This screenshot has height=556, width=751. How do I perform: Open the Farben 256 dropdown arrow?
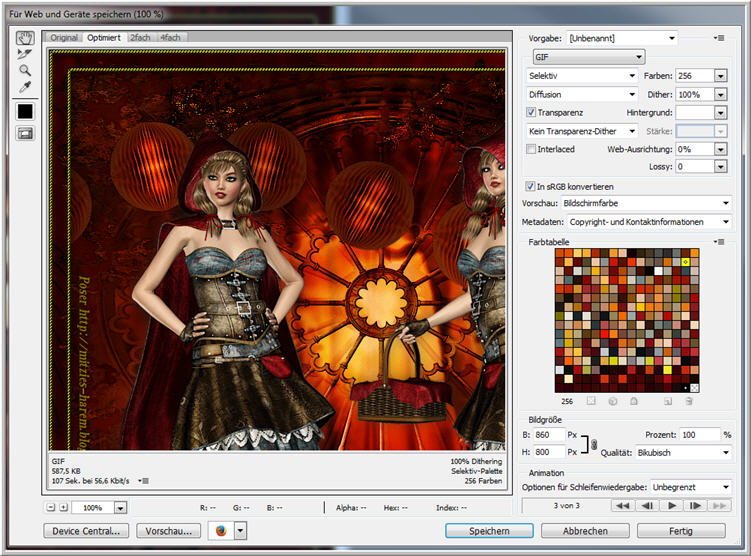tap(720, 76)
